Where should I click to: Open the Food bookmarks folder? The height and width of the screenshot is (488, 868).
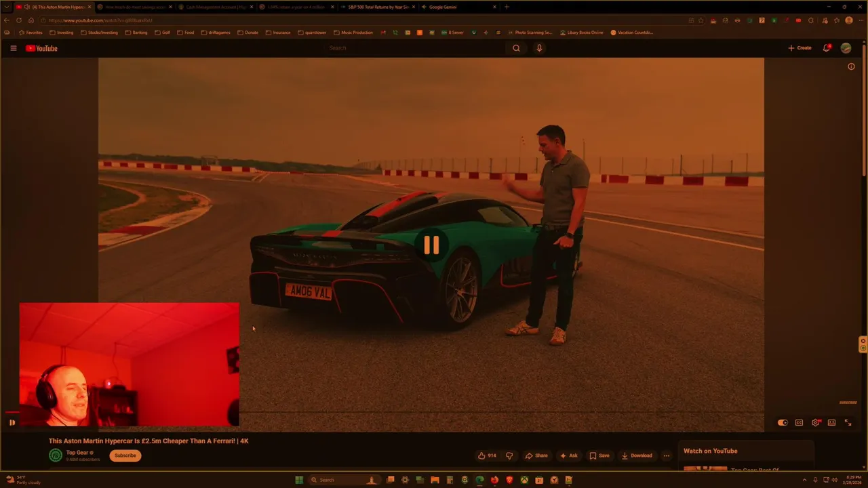coord(185,33)
